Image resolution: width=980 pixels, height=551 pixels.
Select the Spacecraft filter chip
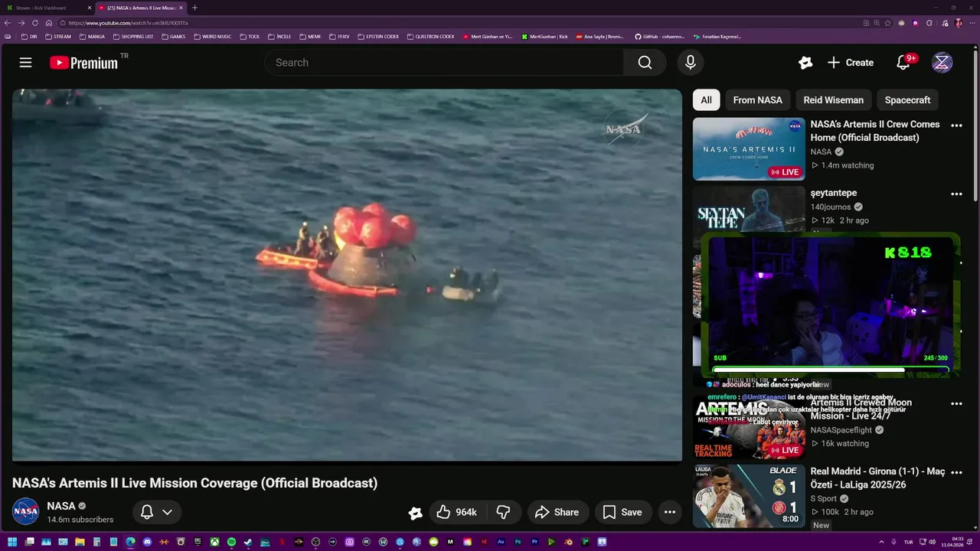coord(907,100)
